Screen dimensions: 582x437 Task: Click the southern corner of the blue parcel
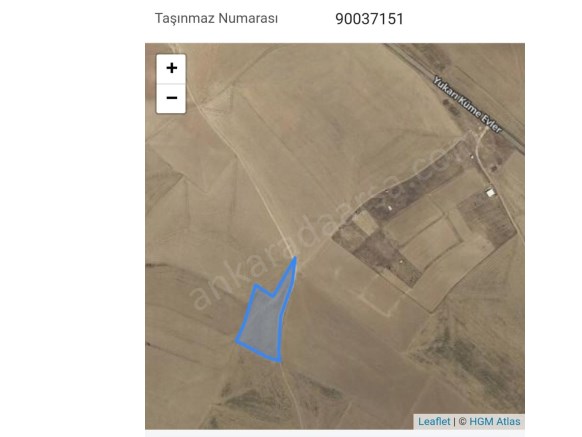[278, 360]
